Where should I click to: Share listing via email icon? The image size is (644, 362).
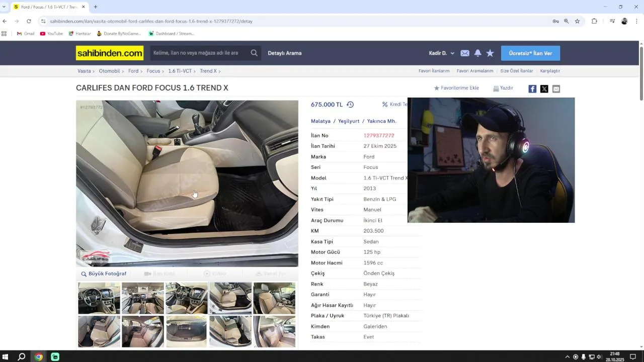556,88
